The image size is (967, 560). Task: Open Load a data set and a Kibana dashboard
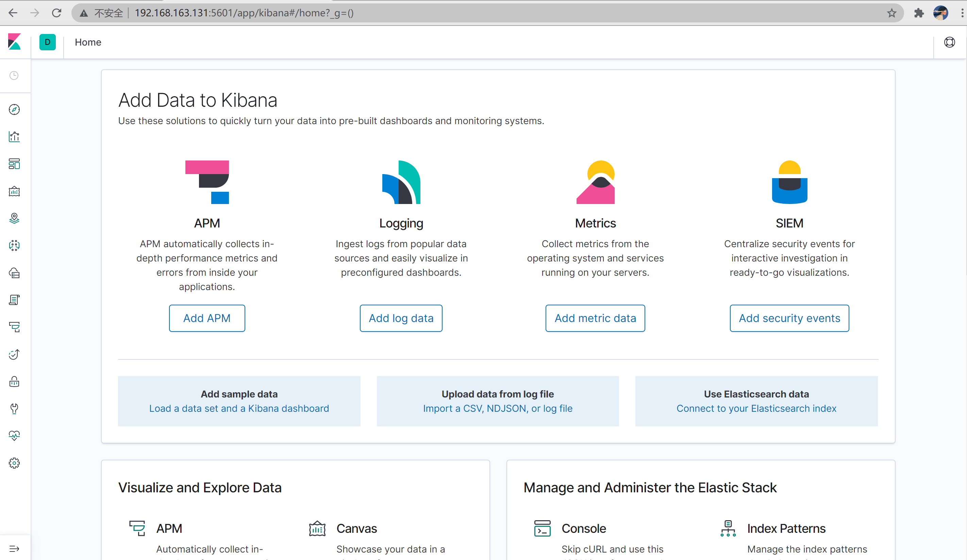pyautogui.click(x=239, y=408)
